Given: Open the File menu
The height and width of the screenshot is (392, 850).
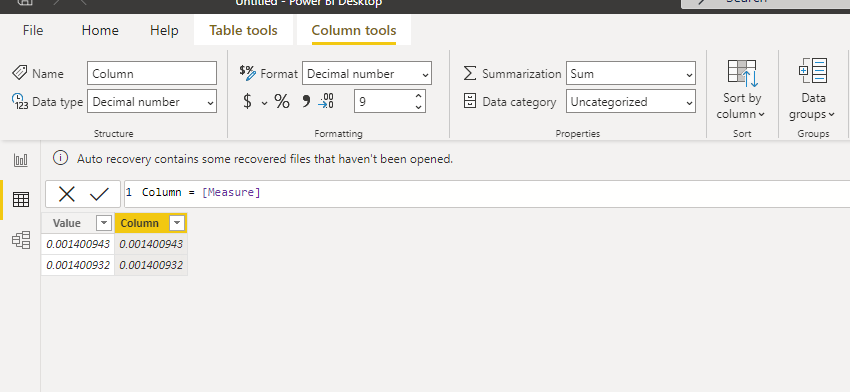Looking at the screenshot, I should (x=33, y=30).
